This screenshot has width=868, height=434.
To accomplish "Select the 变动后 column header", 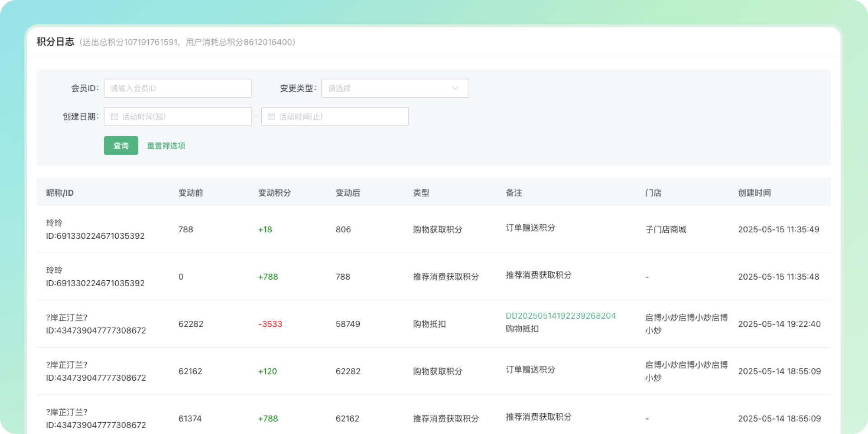I will [x=348, y=193].
